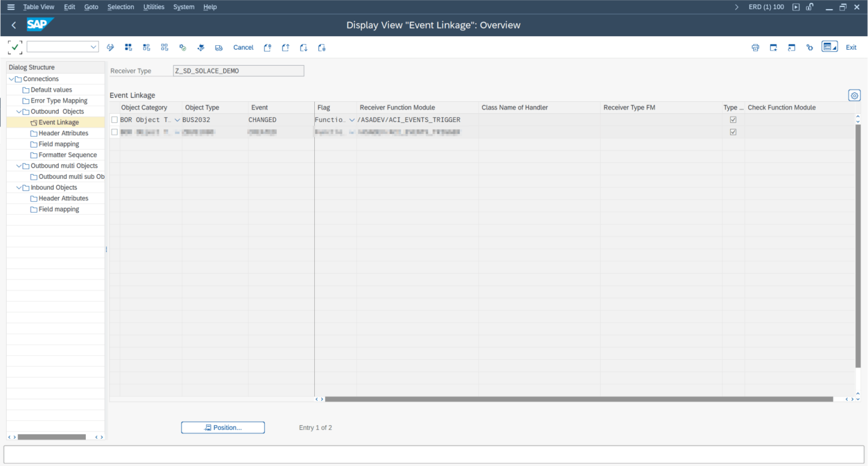Select the checkbox at the BUS2032 row start
Viewport: 868px width, 466px height.
point(115,119)
